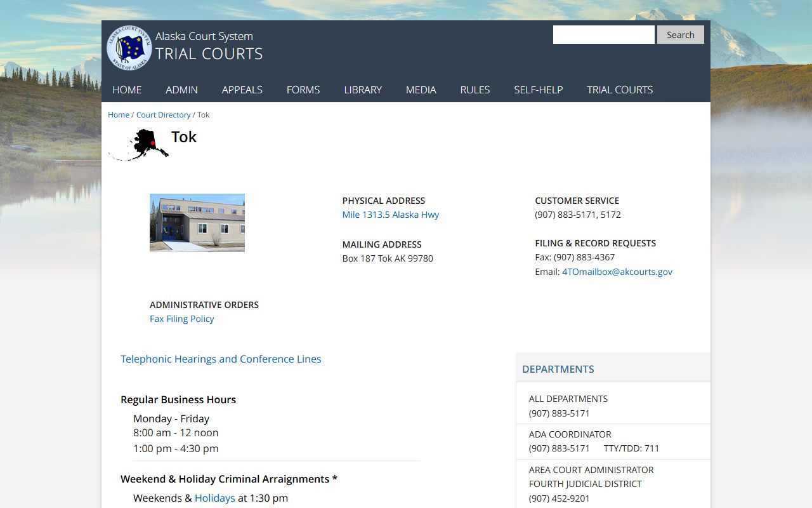
Task: Follow the Court Directory breadcrumb link
Action: [x=164, y=115]
